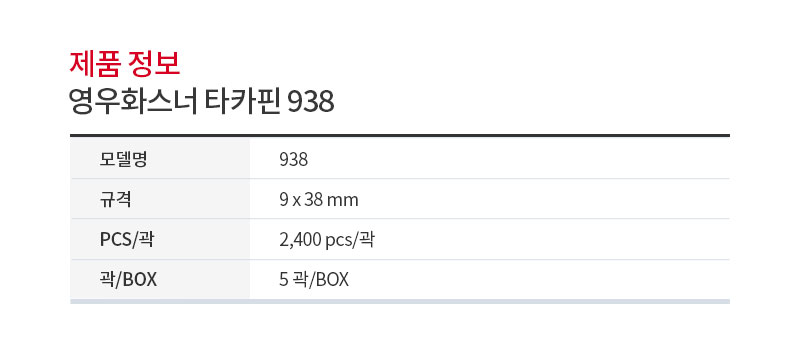Click the 9 x 38 mm value

[319, 200]
